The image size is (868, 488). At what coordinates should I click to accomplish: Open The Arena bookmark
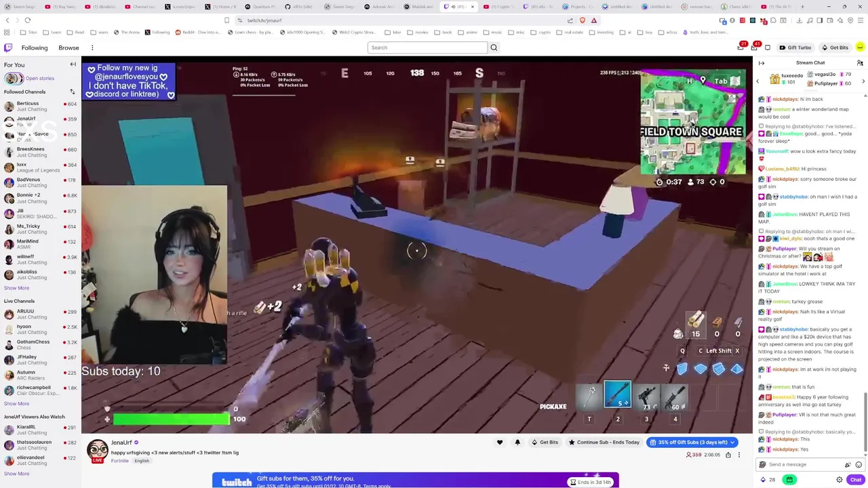(125, 33)
